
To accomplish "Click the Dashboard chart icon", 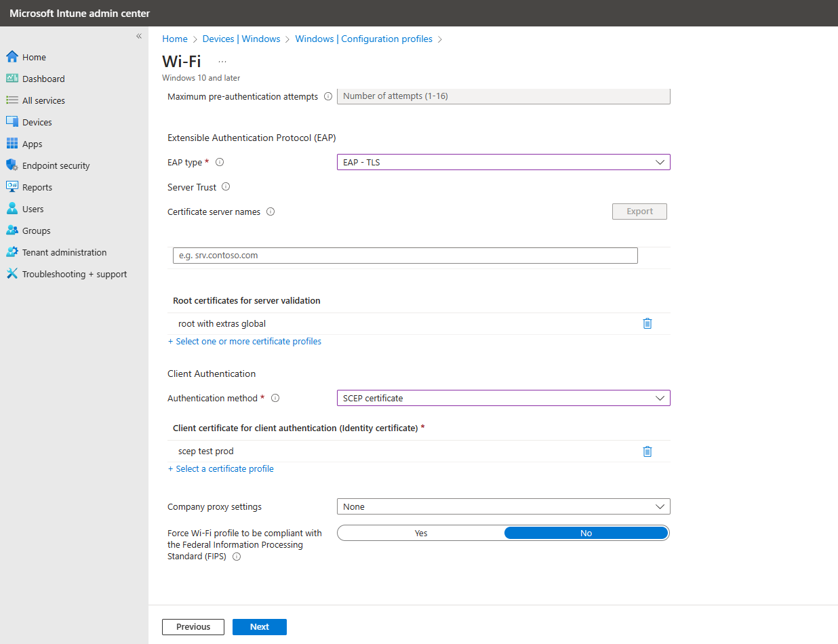I will pos(12,79).
